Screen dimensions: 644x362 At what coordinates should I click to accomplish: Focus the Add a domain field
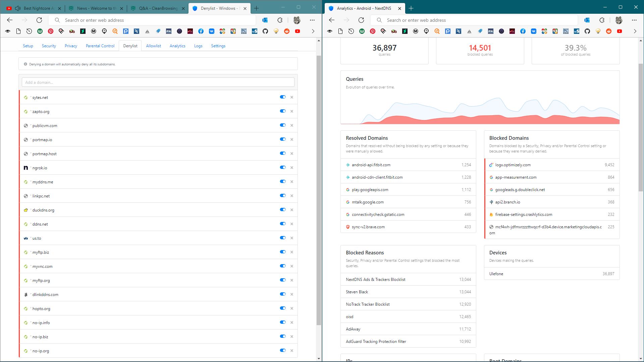[x=158, y=82]
